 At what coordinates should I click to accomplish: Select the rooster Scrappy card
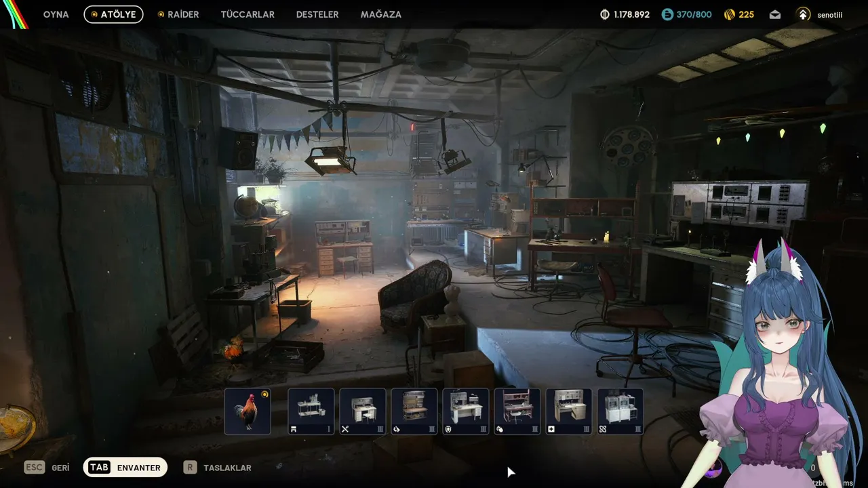coord(248,411)
